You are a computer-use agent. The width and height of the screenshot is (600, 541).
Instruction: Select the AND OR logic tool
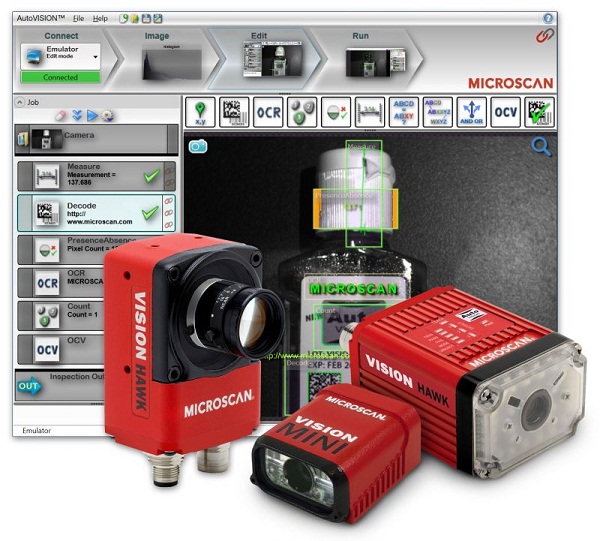[x=471, y=112]
